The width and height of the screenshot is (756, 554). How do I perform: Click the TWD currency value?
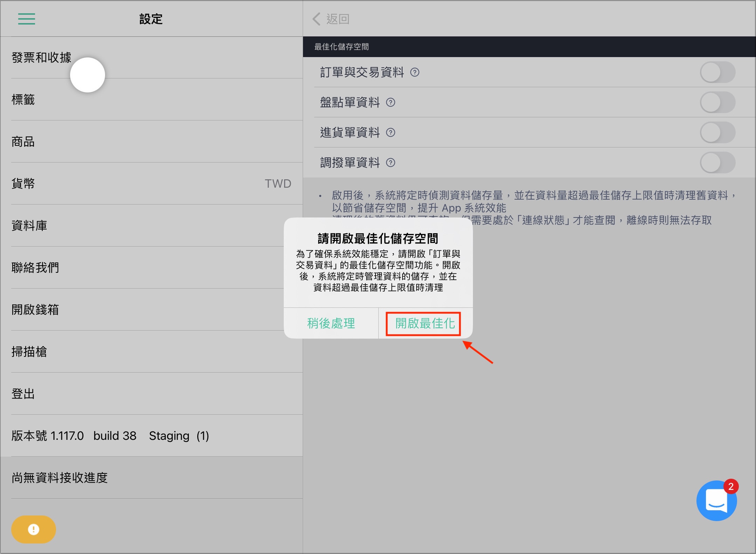[x=278, y=183]
